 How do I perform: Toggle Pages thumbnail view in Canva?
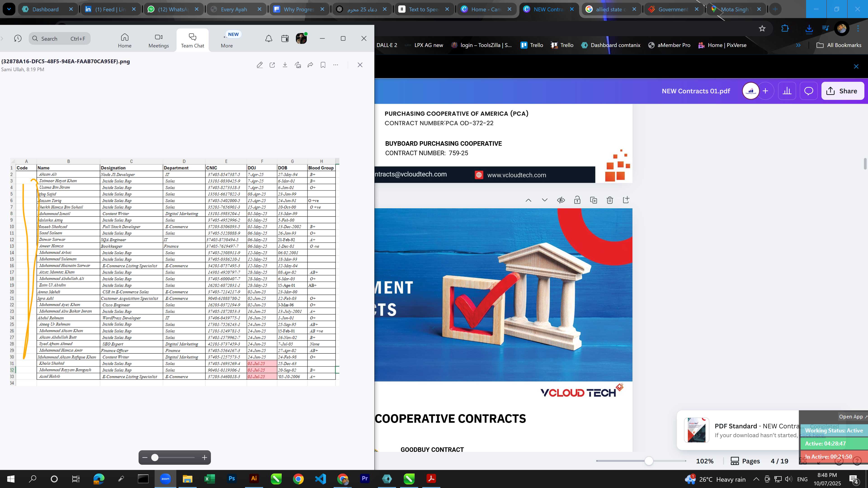745,461
